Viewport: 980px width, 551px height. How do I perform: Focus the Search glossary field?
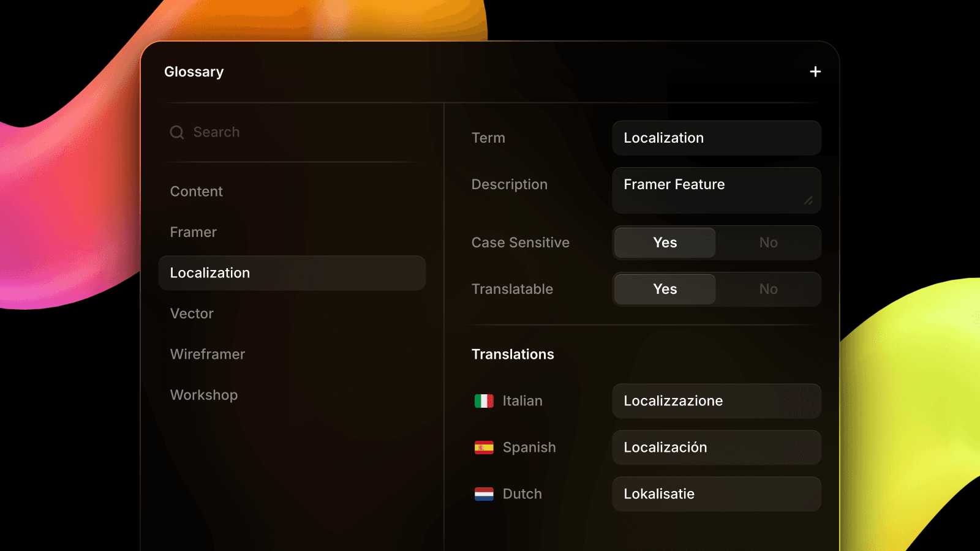294,132
